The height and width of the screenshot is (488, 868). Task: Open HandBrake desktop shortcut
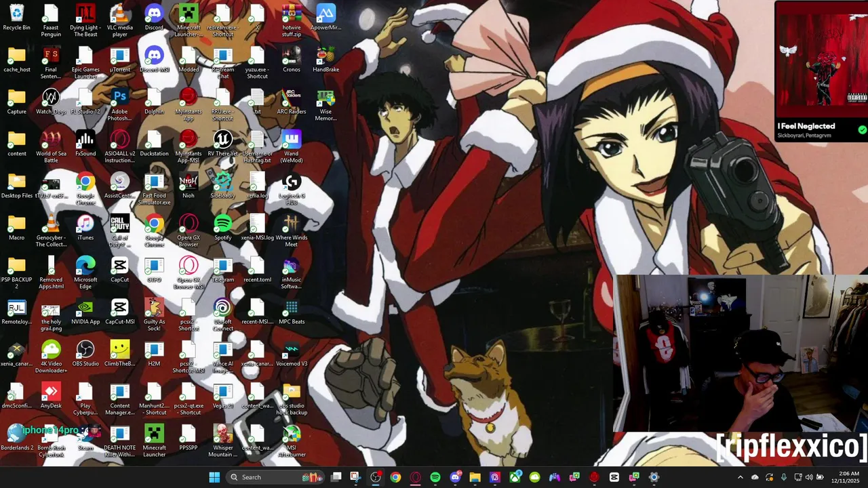point(326,60)
